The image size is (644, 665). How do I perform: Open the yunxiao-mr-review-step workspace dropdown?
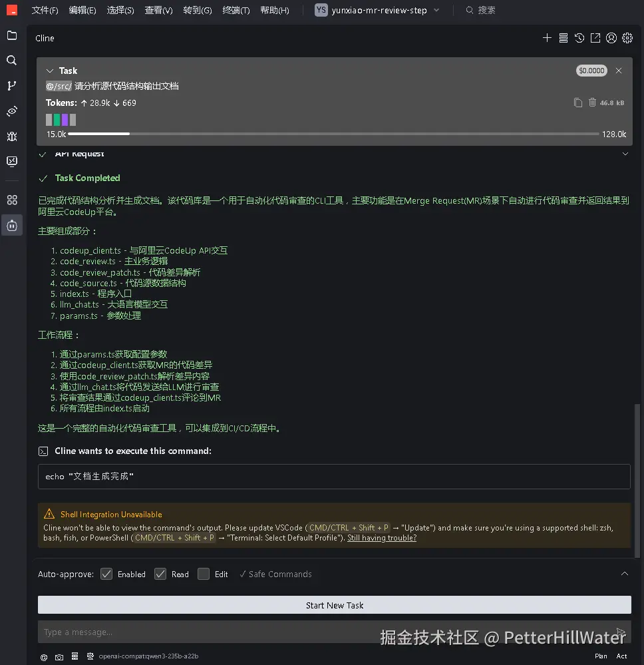377,10
